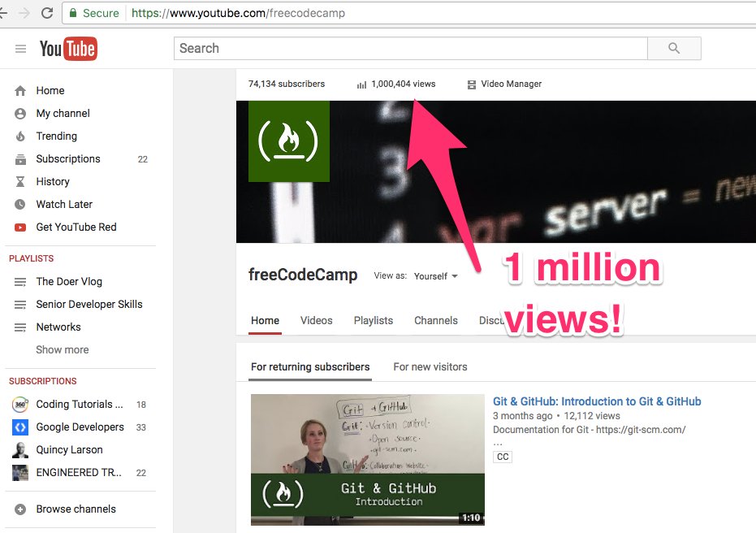
Task: Click the CC captions badge
Action: coord(503,457)
